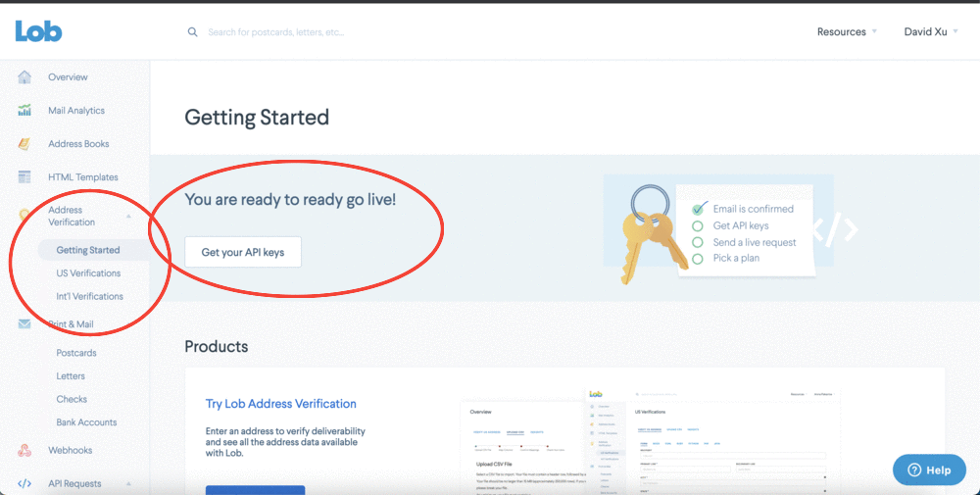The width and height of the screenshot is (980, 495).
Task: Open HTML Templates in the sidebar
Action: pyautogui.click(x=83, y=176)
